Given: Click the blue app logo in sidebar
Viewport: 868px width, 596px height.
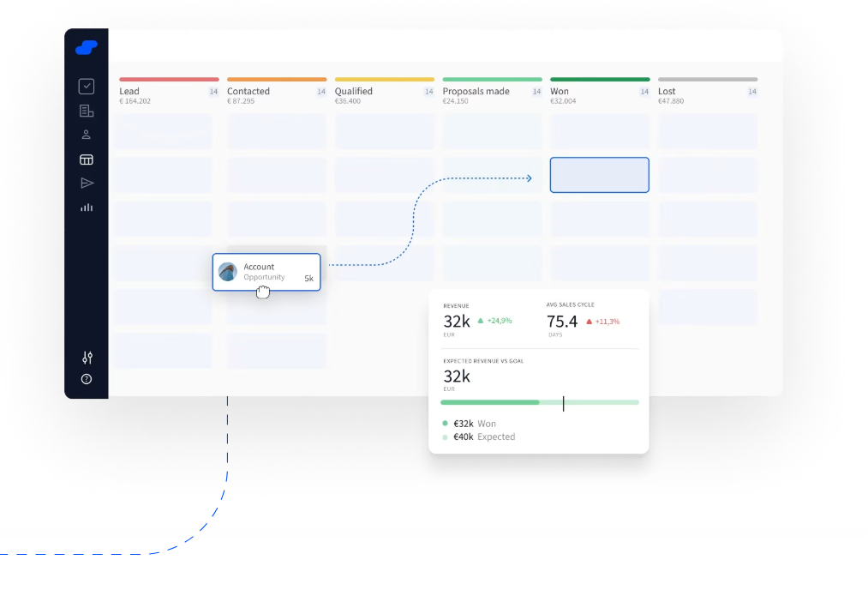Looking at the screenshot, I should tap(87, 48).
